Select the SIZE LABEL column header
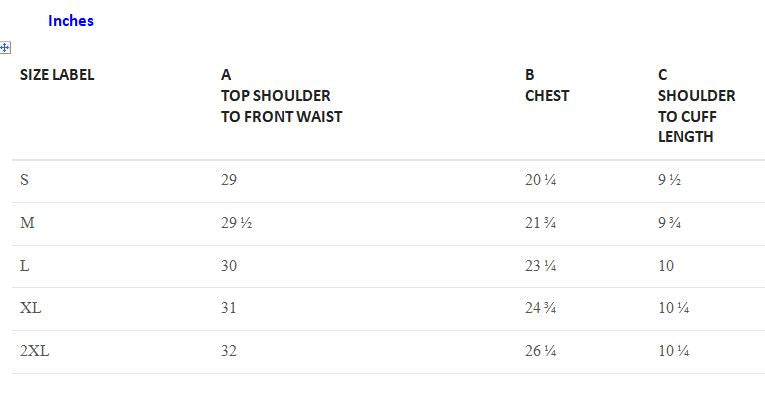This screenshot has width=765, height=399. (x=57, y=75)
